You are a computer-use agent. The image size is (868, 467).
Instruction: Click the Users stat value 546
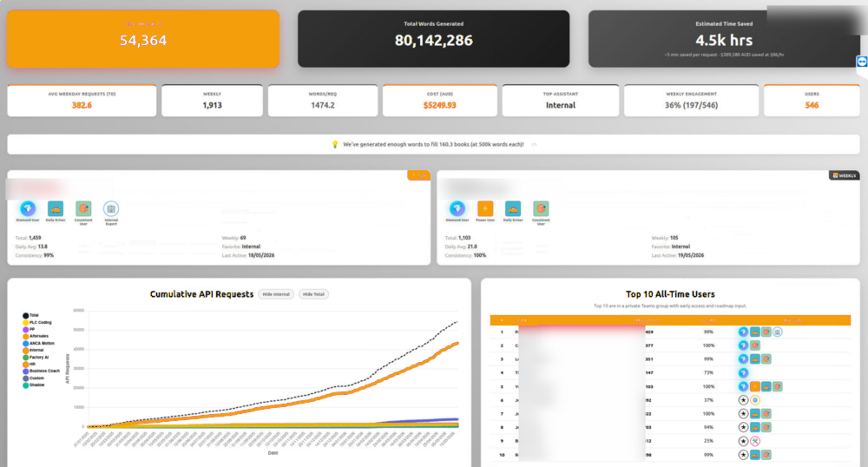[x=812, y=105]
